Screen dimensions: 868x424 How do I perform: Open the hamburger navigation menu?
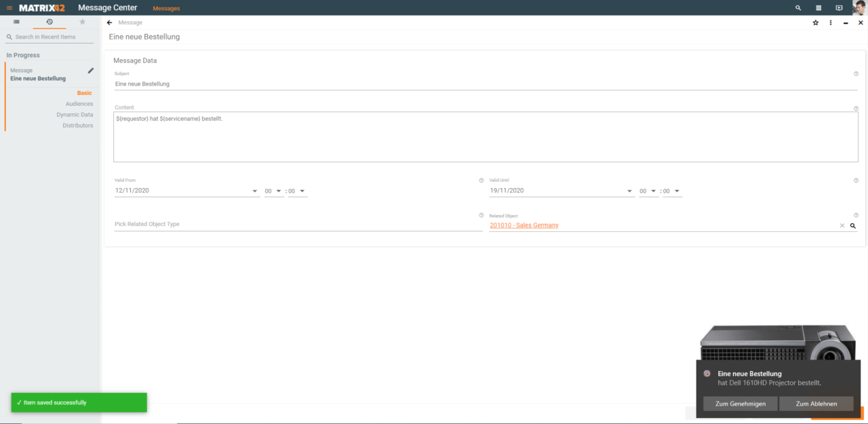point(9,8)
